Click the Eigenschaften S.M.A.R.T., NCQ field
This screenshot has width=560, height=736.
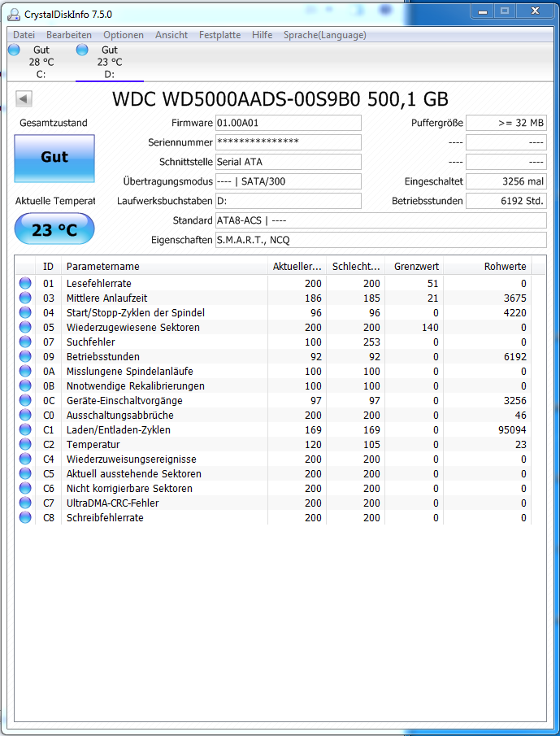pyautogui.click(x=381, y=240)
